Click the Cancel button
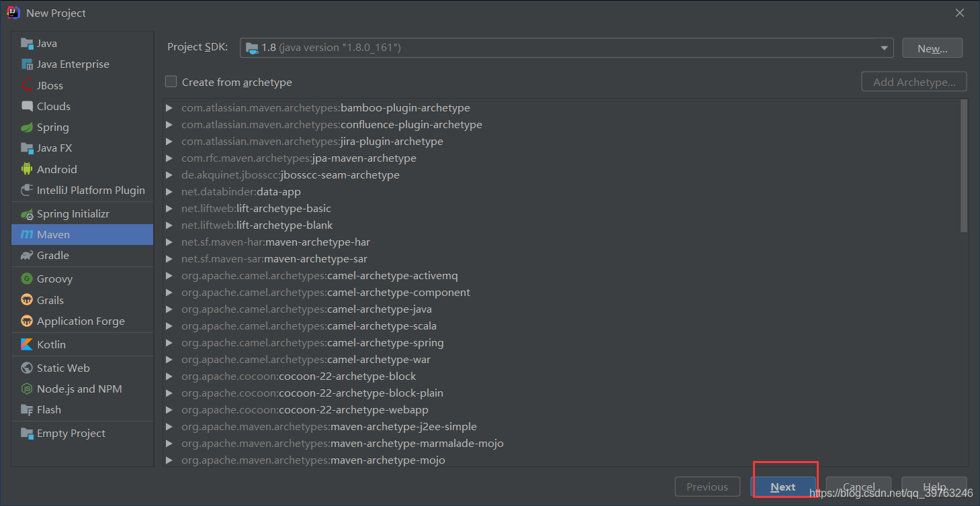980x506 pixels. (859, 487)
